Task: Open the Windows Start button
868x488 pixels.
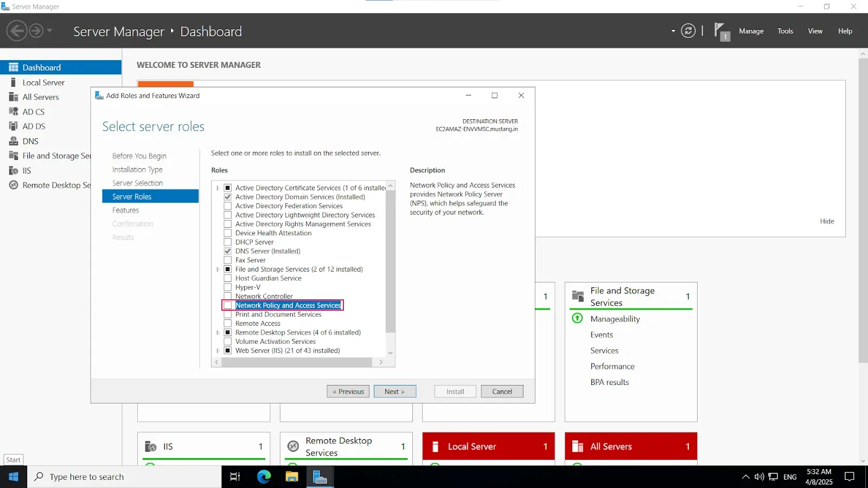Action: tap(14, 477)
